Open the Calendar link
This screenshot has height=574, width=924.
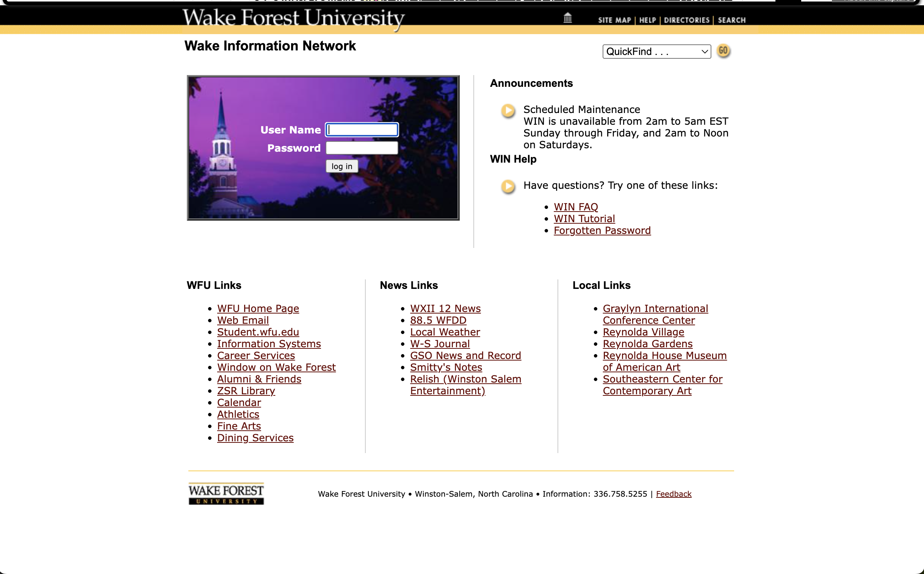coord(239,403)
